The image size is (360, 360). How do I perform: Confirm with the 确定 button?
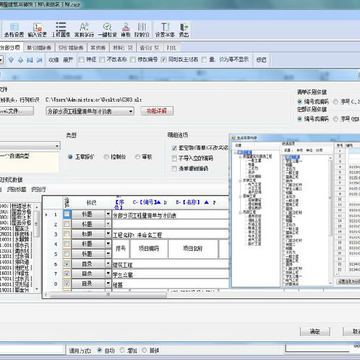tap(315, 331)
